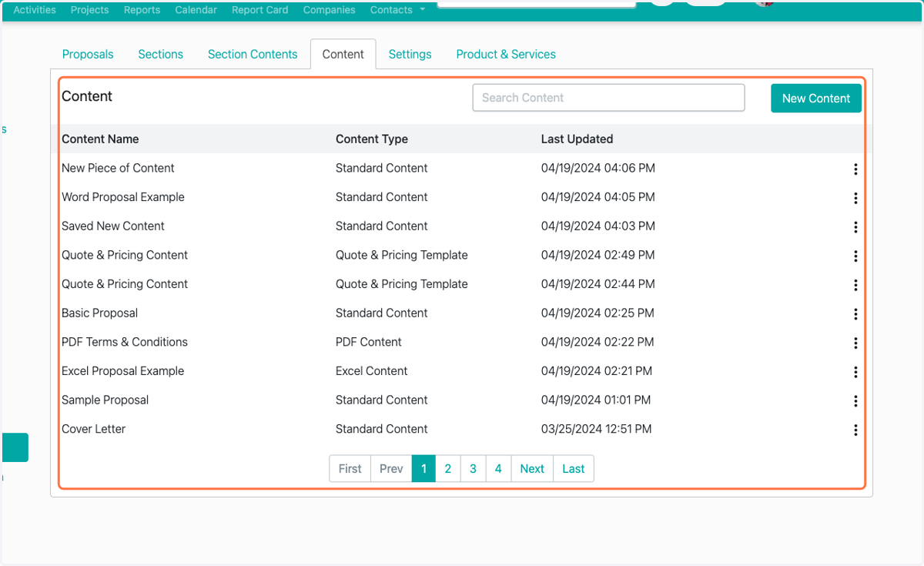Go to First page in pagination
The height and width of the screenshot is (566, 924).
[350, 468]
